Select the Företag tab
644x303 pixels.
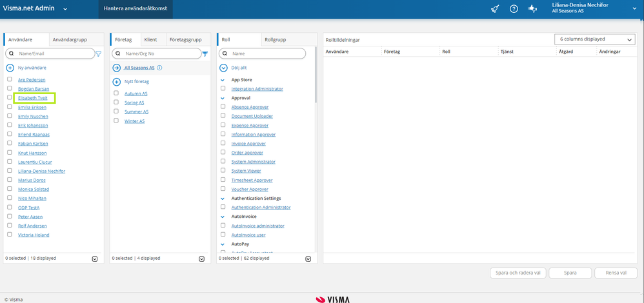[x=125, y=40]
